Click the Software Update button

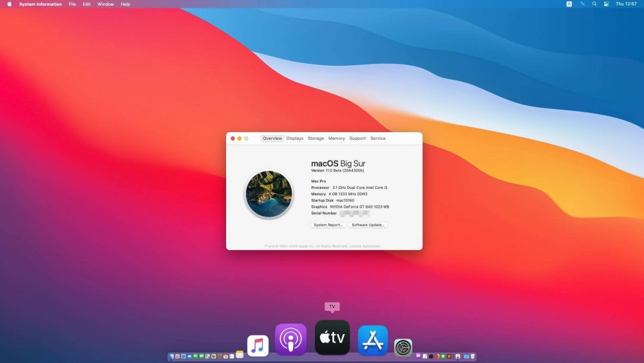[368, 225]
